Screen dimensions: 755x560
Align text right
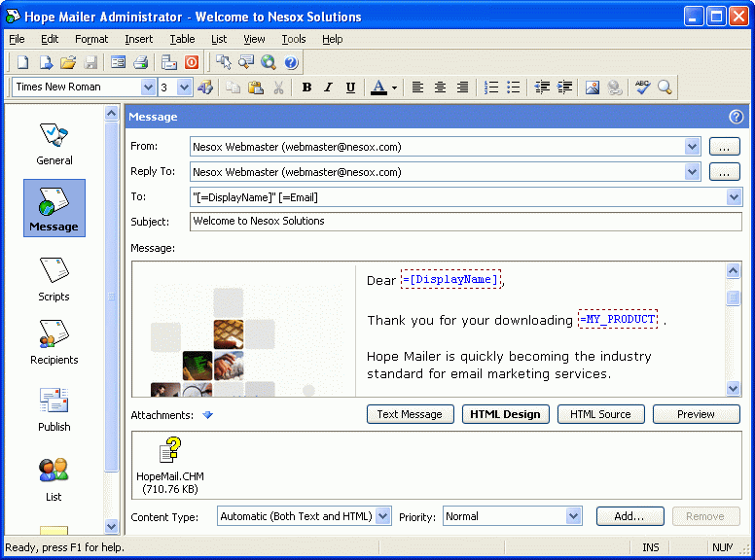click(462, 87)
